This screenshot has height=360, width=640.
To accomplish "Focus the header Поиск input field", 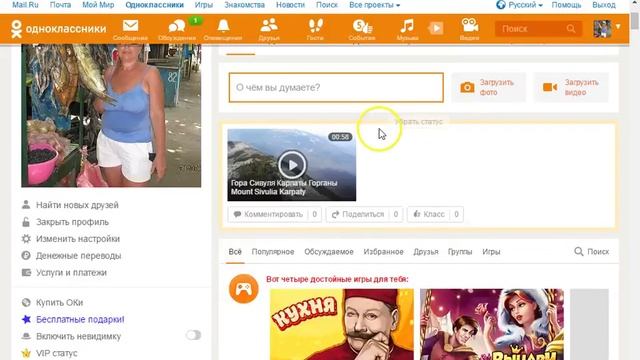I will click(531, 29).
